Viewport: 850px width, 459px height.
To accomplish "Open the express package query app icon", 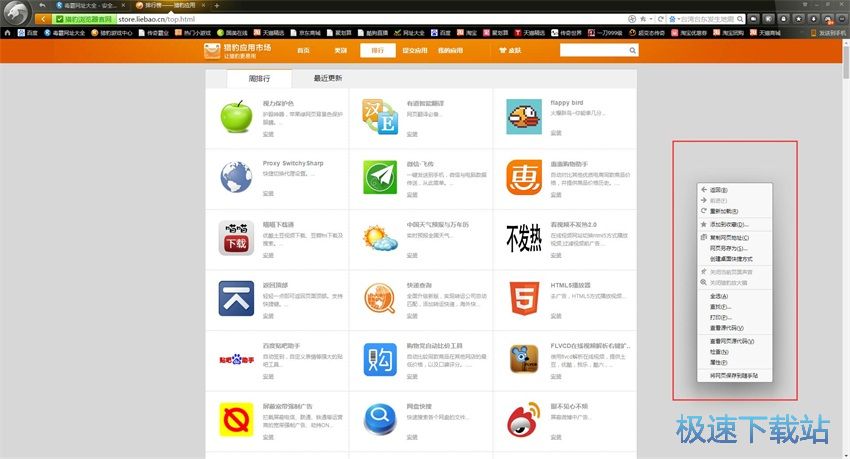I will [x=380, y=298].
